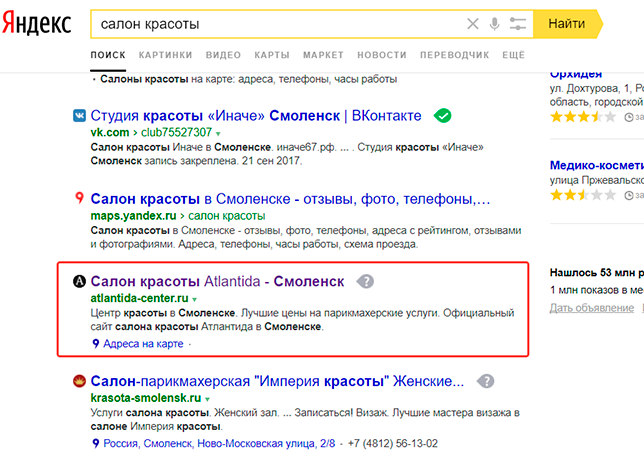Click the Империя красоты red favicon
The height and width of the screenshot is (460, 644).
(79, 381)
